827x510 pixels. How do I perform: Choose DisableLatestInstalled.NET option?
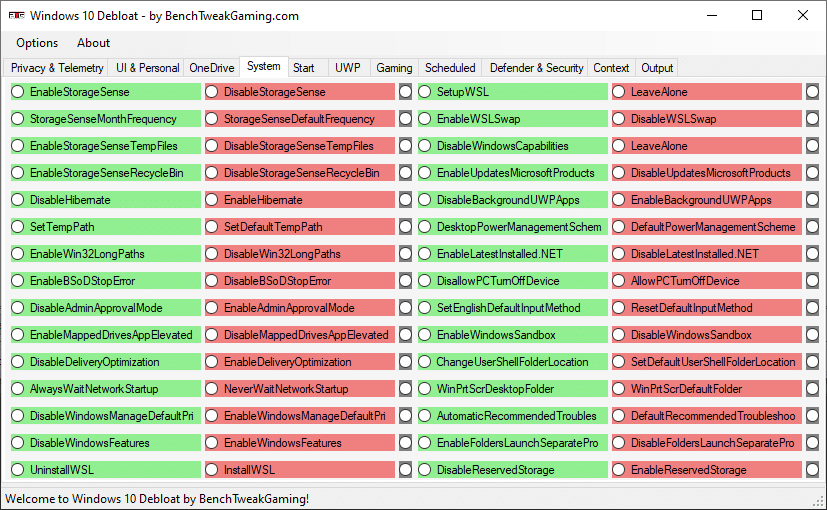point(707,254)
